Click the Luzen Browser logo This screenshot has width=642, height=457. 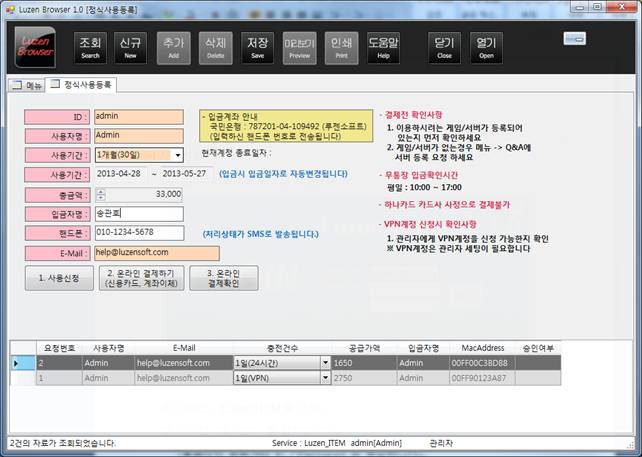coord(36,47)
